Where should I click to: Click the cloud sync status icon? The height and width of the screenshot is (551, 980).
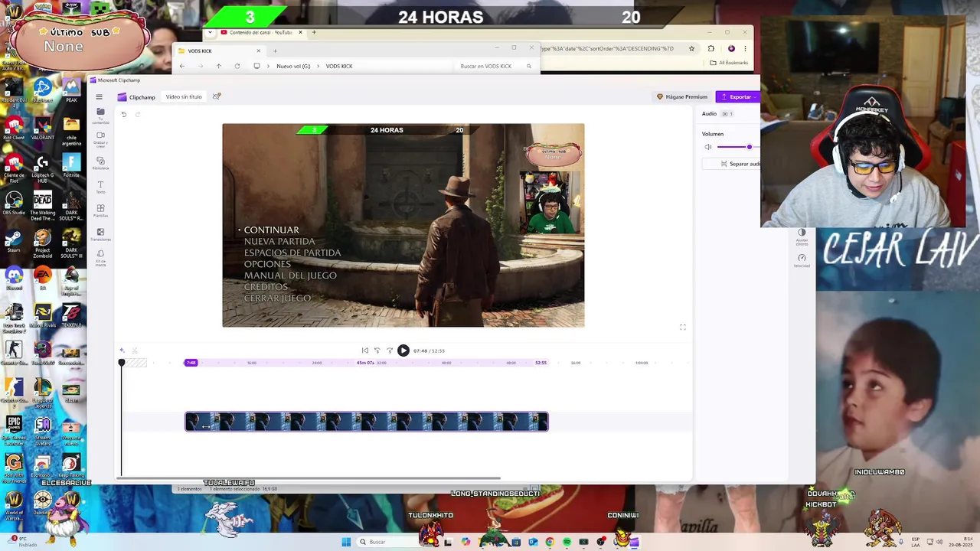coord(217,96)
